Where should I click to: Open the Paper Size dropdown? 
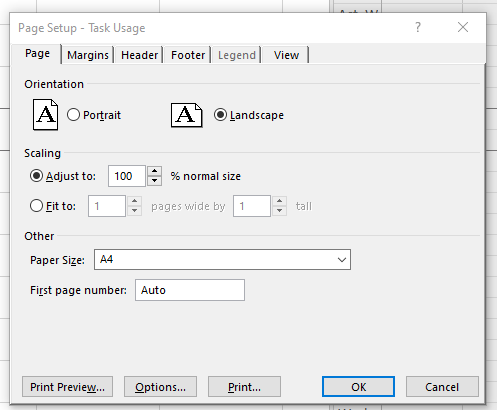(222, 259)
